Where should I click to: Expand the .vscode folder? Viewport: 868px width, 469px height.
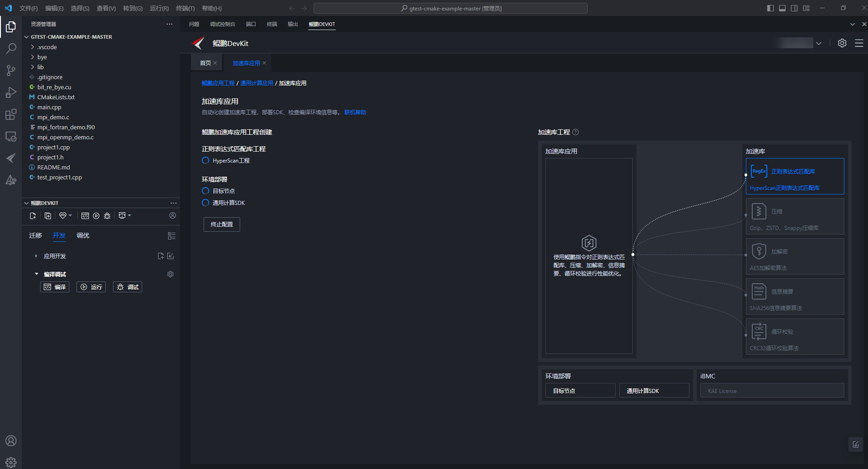[32, 47]
